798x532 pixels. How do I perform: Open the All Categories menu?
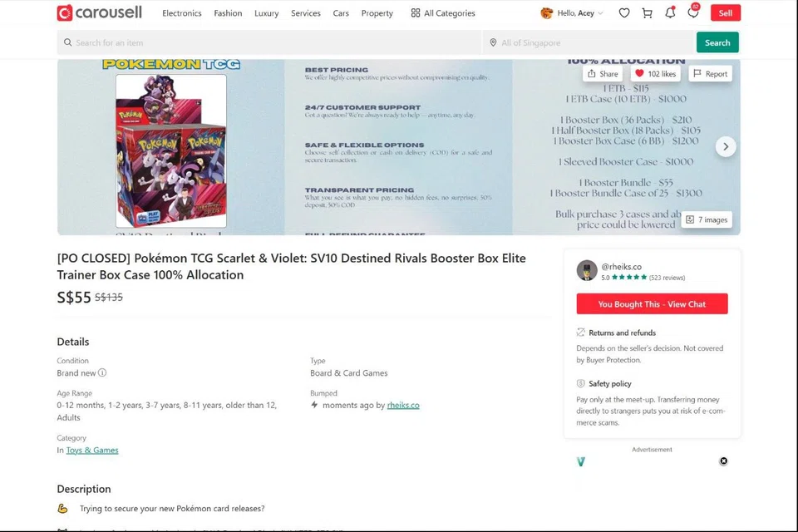pos(443,13)
